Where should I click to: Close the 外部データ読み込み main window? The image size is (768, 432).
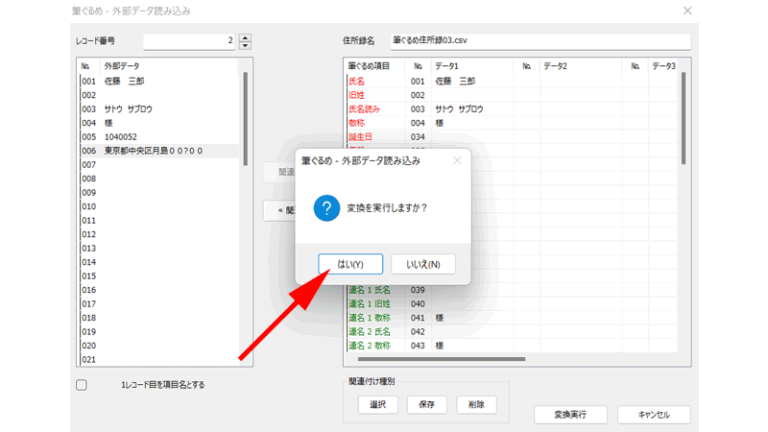(687, 11)
